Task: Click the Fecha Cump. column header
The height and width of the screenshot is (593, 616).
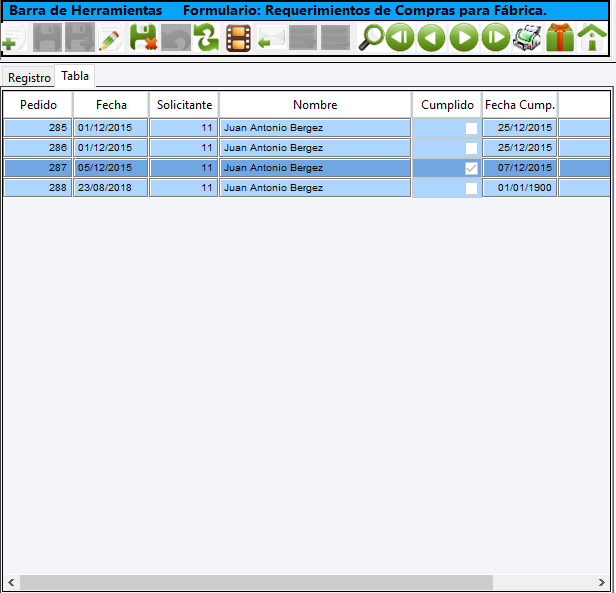Action: (520, 105)
